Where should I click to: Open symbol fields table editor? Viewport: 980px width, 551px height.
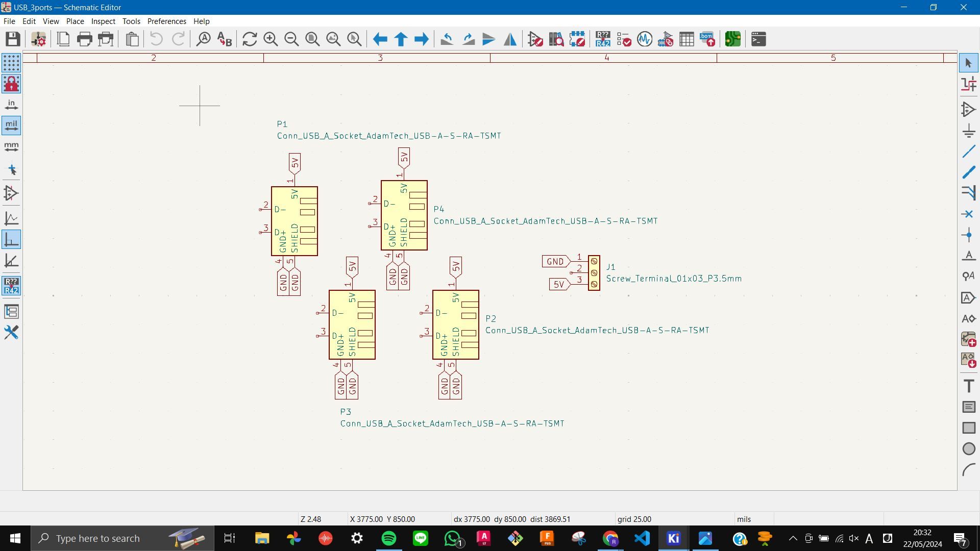point(687,39)
